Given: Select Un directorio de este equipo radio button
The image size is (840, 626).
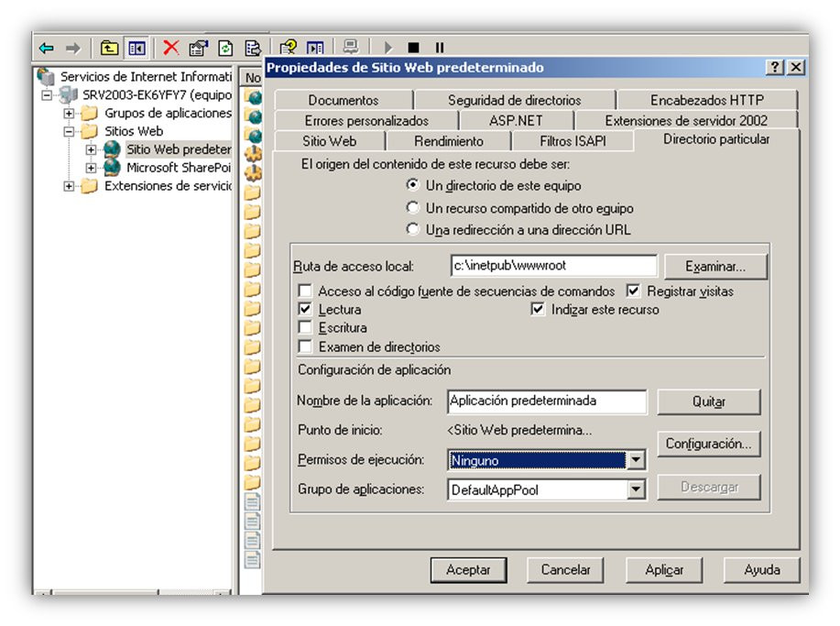Looking at the screenshot, I should [412, 185].
